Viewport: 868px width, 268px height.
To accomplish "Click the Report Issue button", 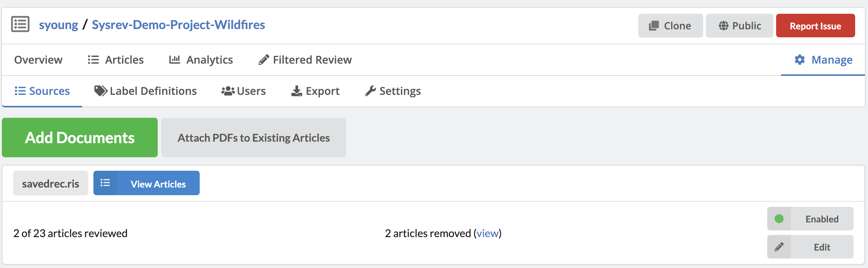I will tap(815, 26).
